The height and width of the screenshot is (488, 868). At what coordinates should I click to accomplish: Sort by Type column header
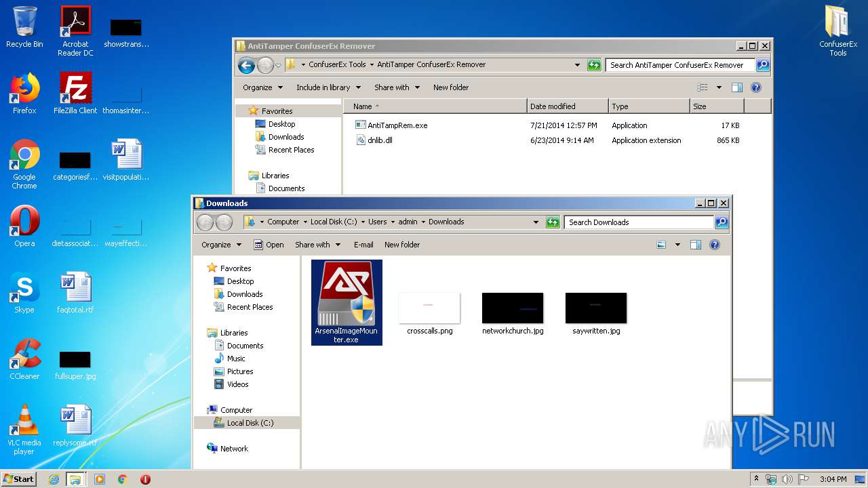pos(649,106)
